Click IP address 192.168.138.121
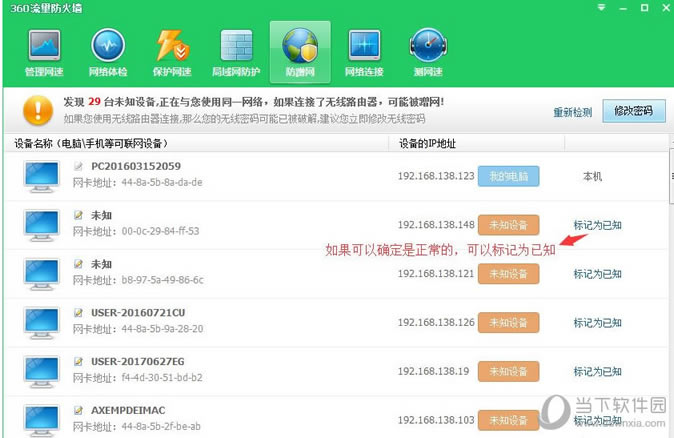 tap(435, 274)
